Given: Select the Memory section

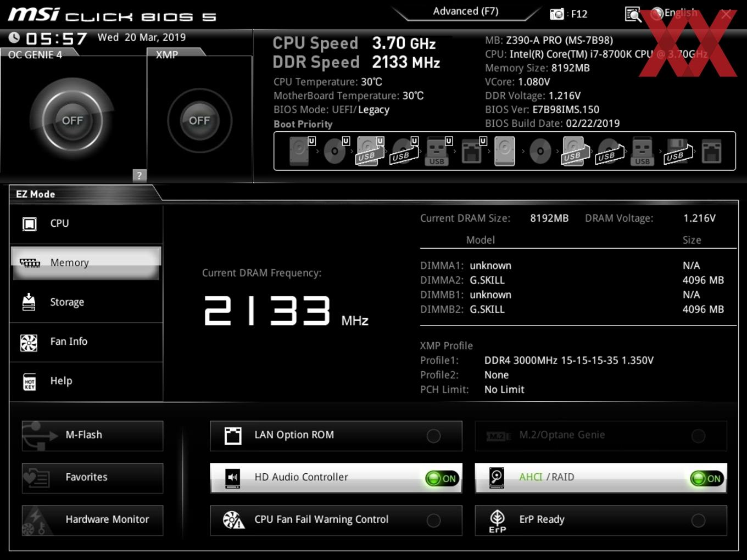Looking at the screenshot, I should coord(86,263).
